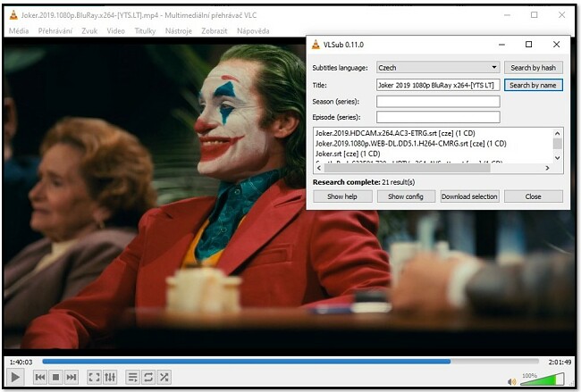581x392 pixels.
Task: Toggle the playlist view icon
Action: pyautogui.click(x=132, y=377)
